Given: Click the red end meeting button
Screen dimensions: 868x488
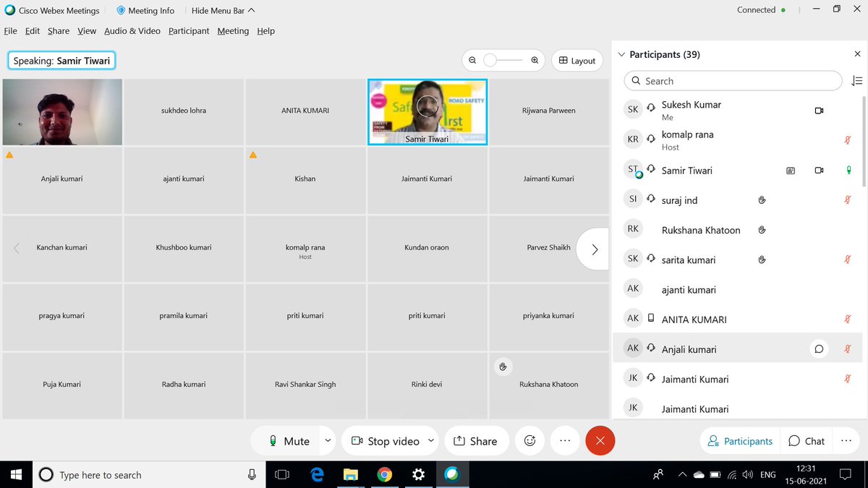Looking at the screenshot, I should point(600,440).
